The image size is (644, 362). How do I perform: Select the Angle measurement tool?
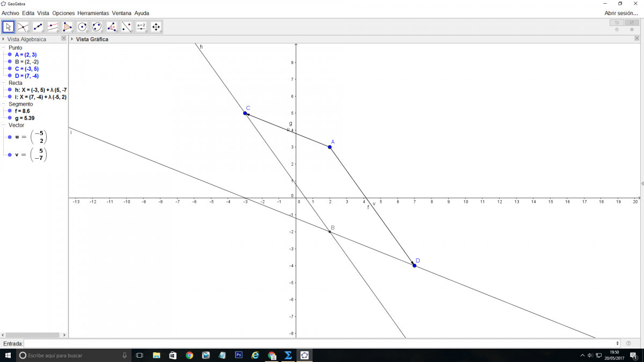point(112,26)
